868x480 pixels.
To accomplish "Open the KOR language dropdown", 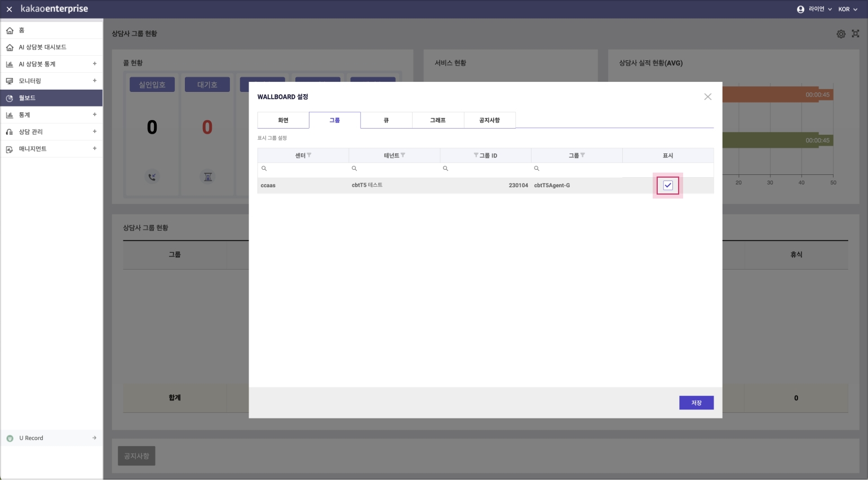I will pyautogui.click(x=847, y=9).
